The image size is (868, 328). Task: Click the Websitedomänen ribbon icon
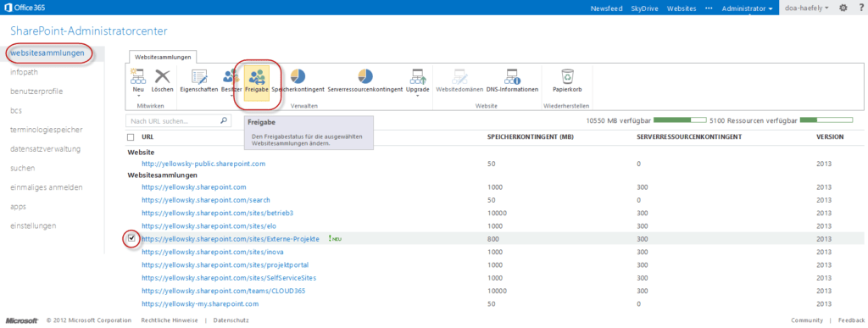tap(459, 76)
